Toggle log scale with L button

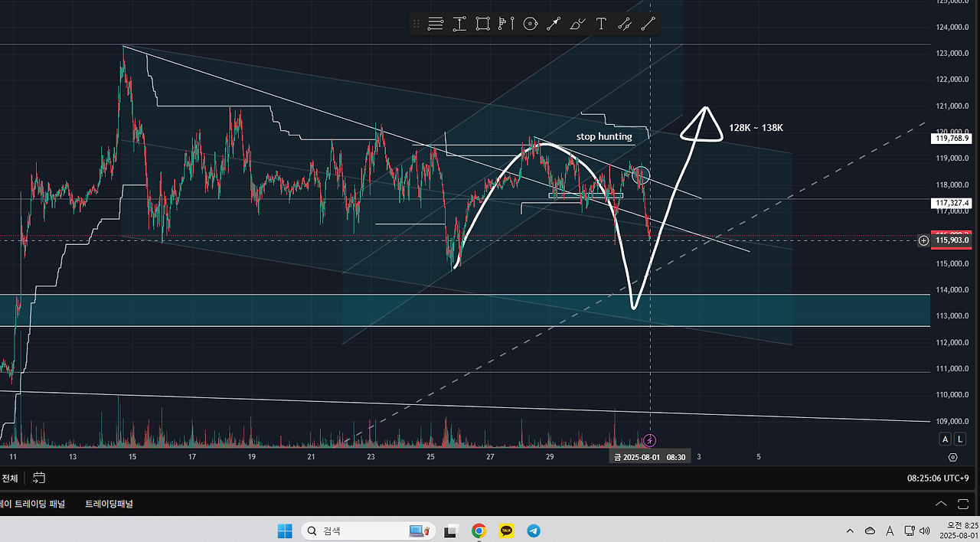coord(959,439)
